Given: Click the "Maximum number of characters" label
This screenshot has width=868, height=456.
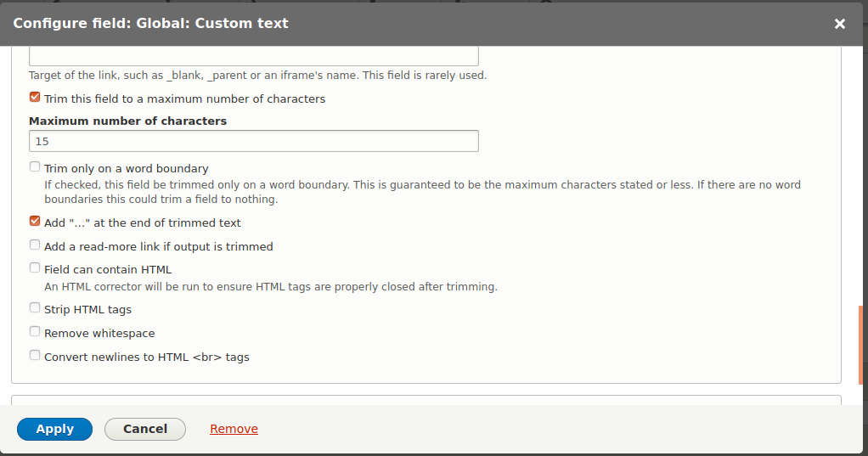Looking at the screenshot, I should tap(127, 121).
